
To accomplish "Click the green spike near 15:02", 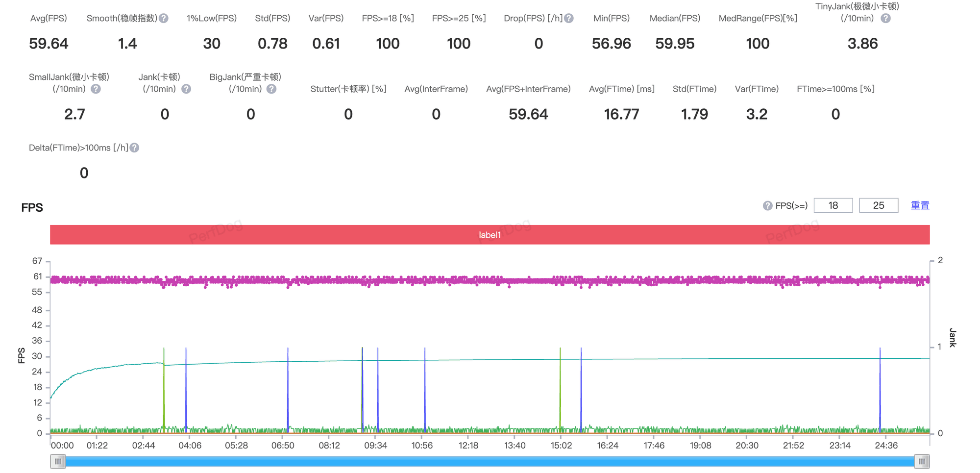I will (x=560, y=390).
